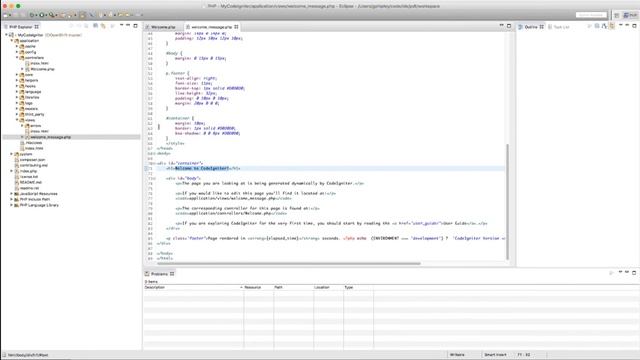Screen dimensions: 640x360
Task: Select the language folder
Action: (33, 92)
